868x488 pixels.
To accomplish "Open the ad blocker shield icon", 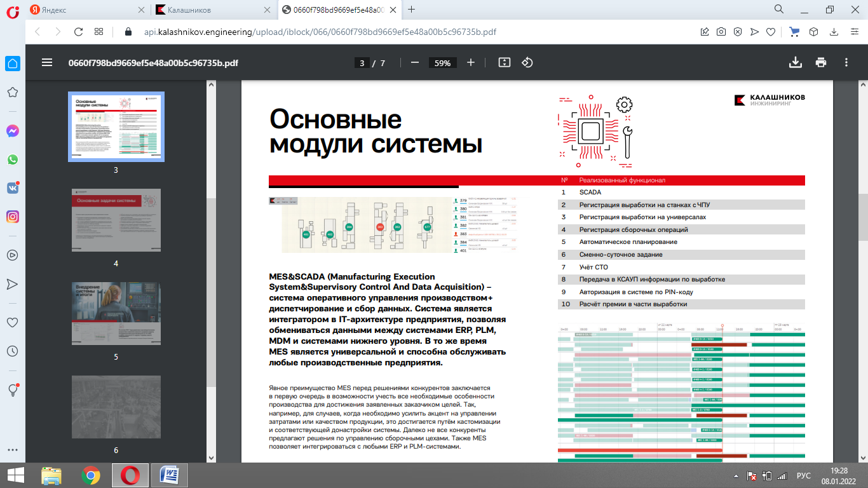I will tap(738, 32).
